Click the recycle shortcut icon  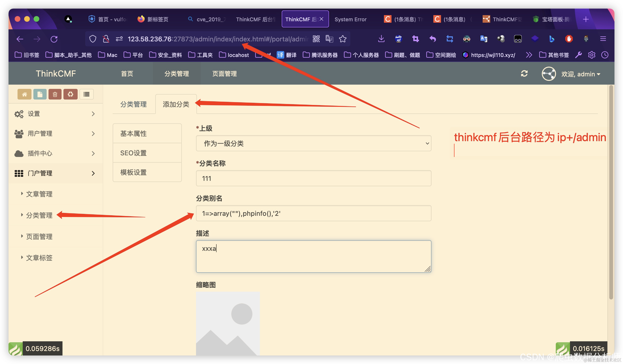point(71,94)
